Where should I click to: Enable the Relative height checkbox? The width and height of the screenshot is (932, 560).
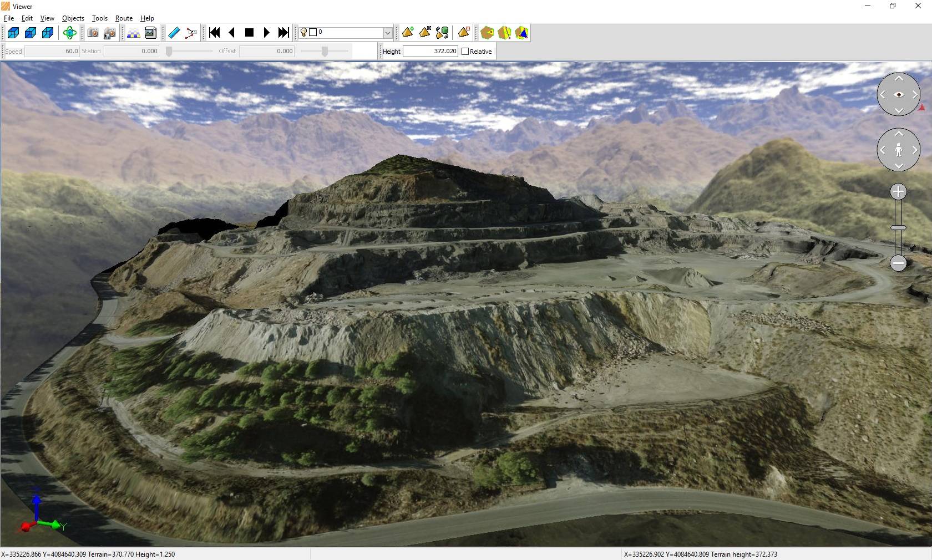click(x=465, y=52)
